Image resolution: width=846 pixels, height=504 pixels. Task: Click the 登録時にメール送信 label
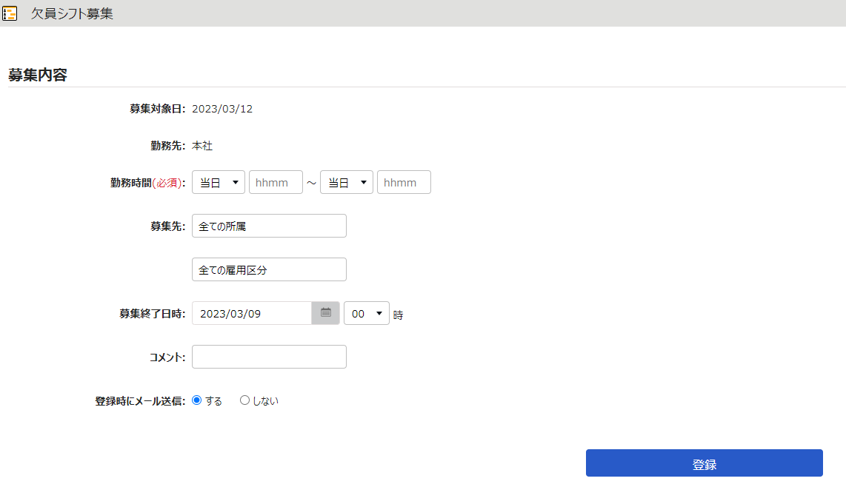(140, 401)
